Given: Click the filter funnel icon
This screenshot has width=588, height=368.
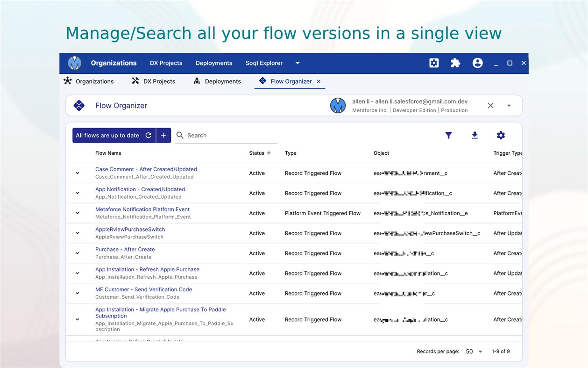Looking at the screenshot, I should 448,136.
